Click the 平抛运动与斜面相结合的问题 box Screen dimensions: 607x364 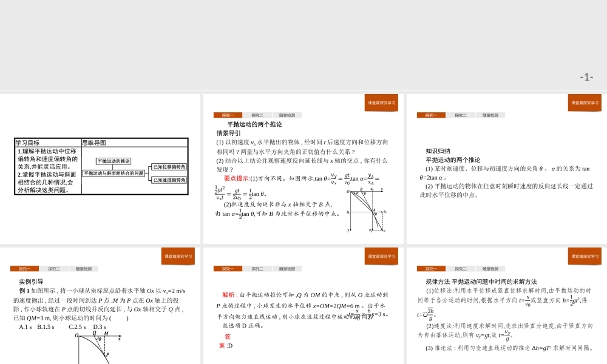click(115, 173)
